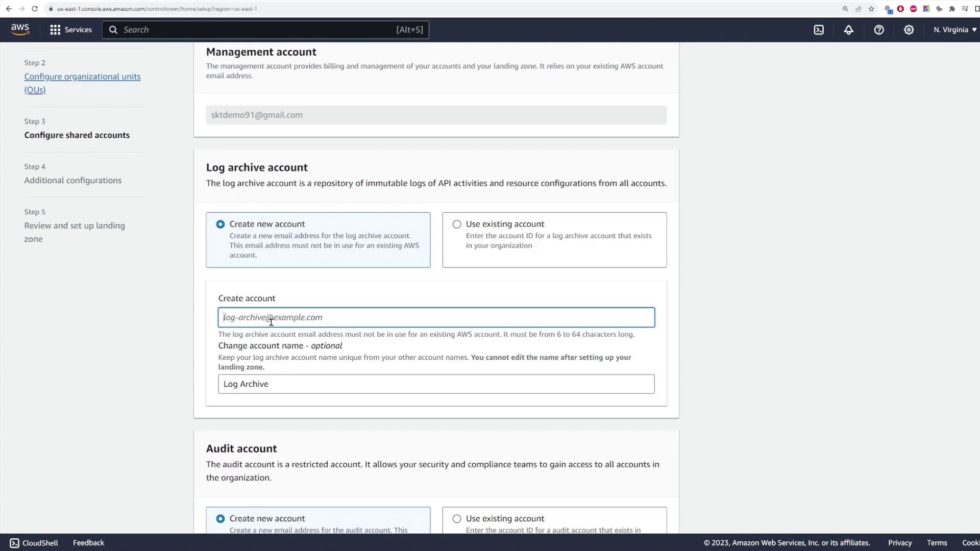980x551 pixels.
Task: Click the Feedback link in the footer
Action: (x=88, y=543)
